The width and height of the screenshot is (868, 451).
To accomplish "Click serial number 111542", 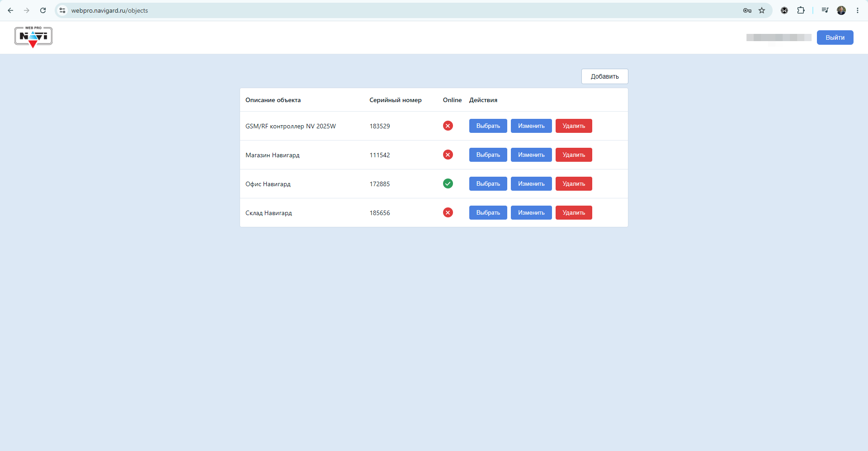I will pos(380,155).
